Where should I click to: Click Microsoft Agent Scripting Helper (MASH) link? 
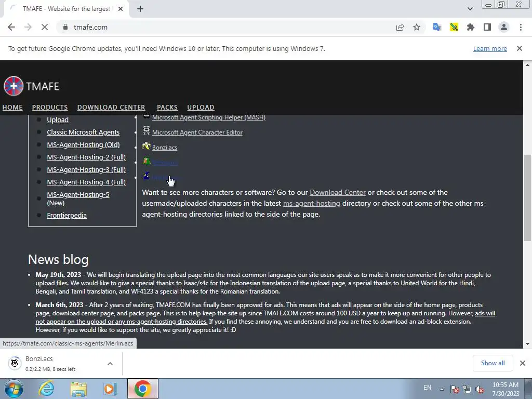pos(209,117)
